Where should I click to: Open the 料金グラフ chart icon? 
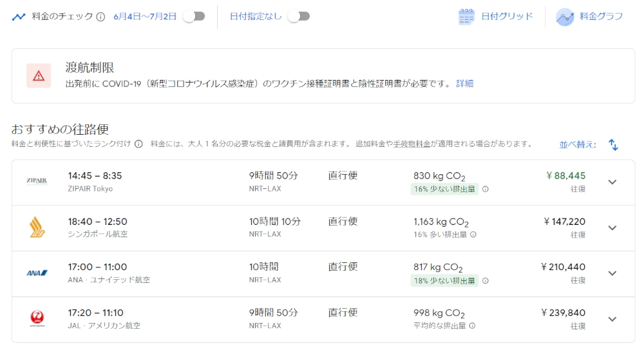(565, 17)
